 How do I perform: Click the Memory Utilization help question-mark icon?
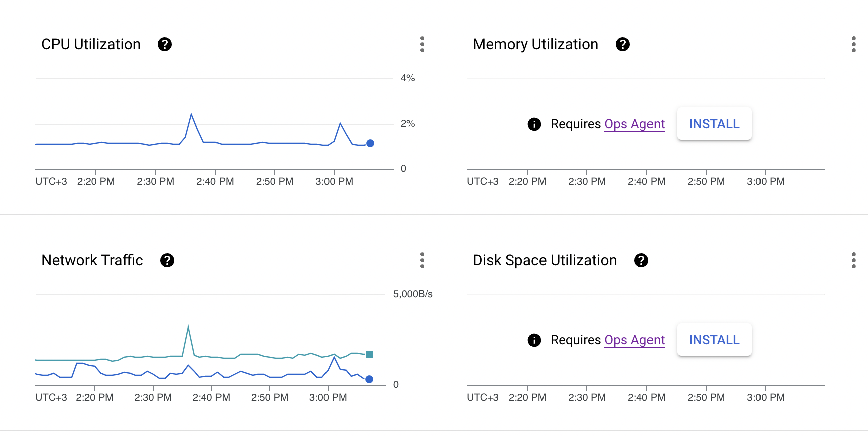(x=623, y=44)
